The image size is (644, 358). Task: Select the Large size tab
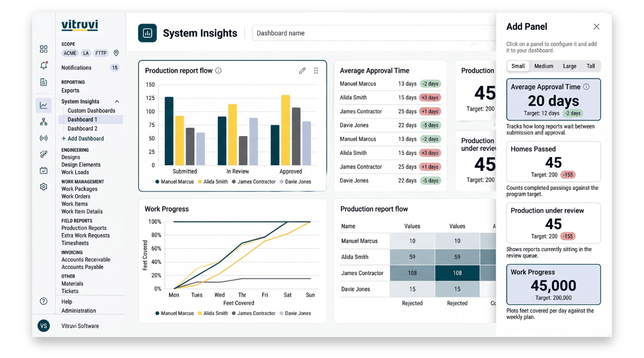point(569,66)
